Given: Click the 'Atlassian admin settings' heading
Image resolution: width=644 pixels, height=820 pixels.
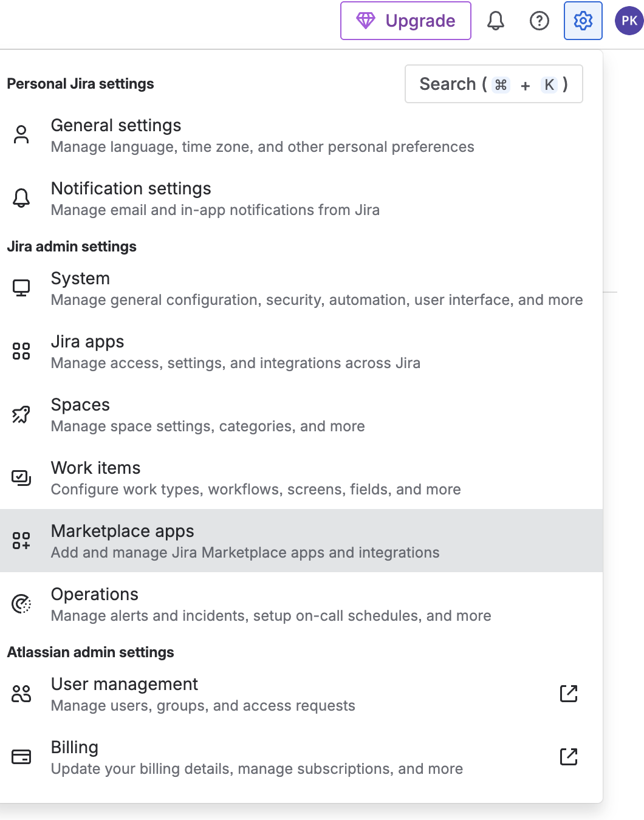Looking at the screenshot, I should pyautogui.click(x=91, y=652).
